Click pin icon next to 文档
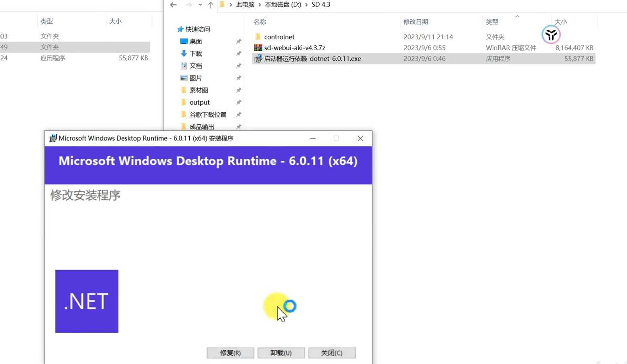627x364 pixels. (239, 66)
